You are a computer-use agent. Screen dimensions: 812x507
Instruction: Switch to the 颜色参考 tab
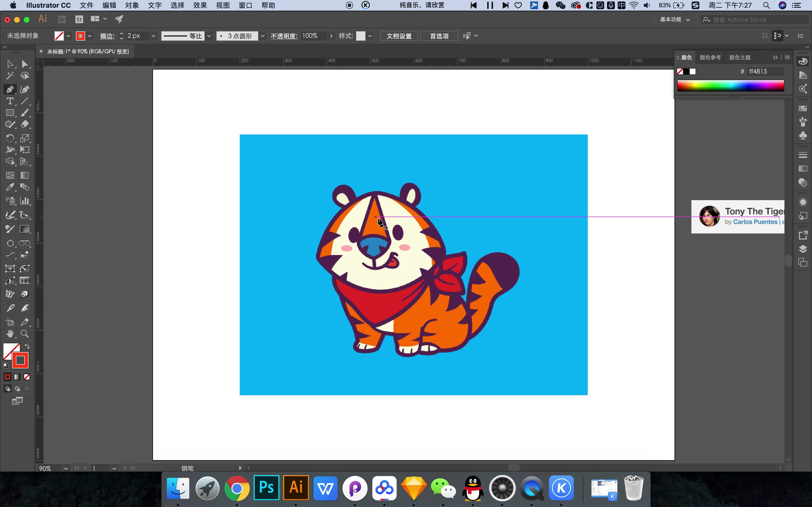click(x=710, y=57)
